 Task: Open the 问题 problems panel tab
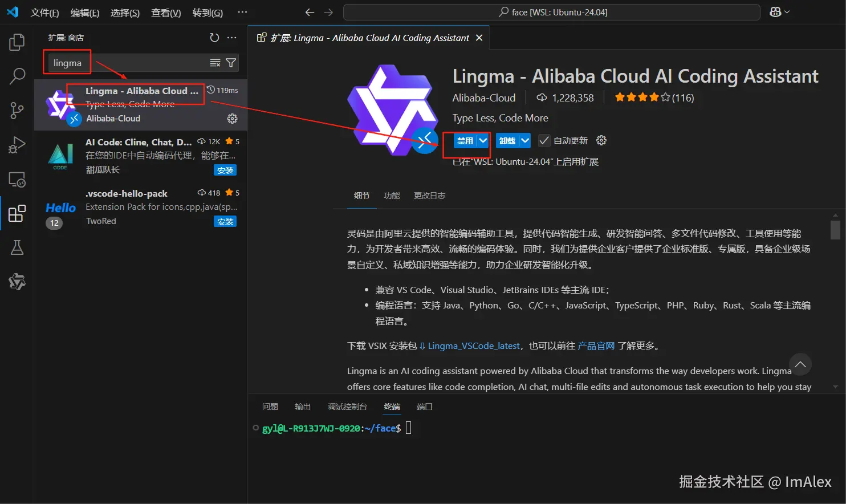coord(270,407)
